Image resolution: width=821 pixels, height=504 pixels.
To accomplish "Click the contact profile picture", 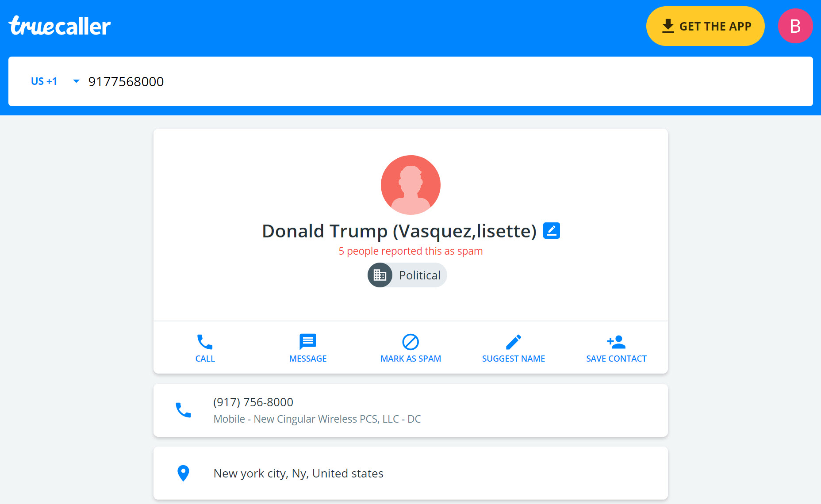I will 410,185.
